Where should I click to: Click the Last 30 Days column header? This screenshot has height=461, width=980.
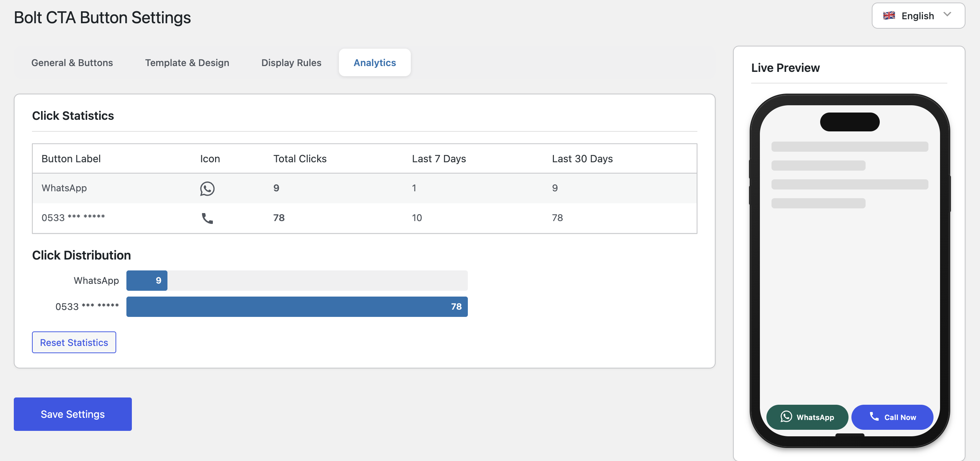point(582,159)
